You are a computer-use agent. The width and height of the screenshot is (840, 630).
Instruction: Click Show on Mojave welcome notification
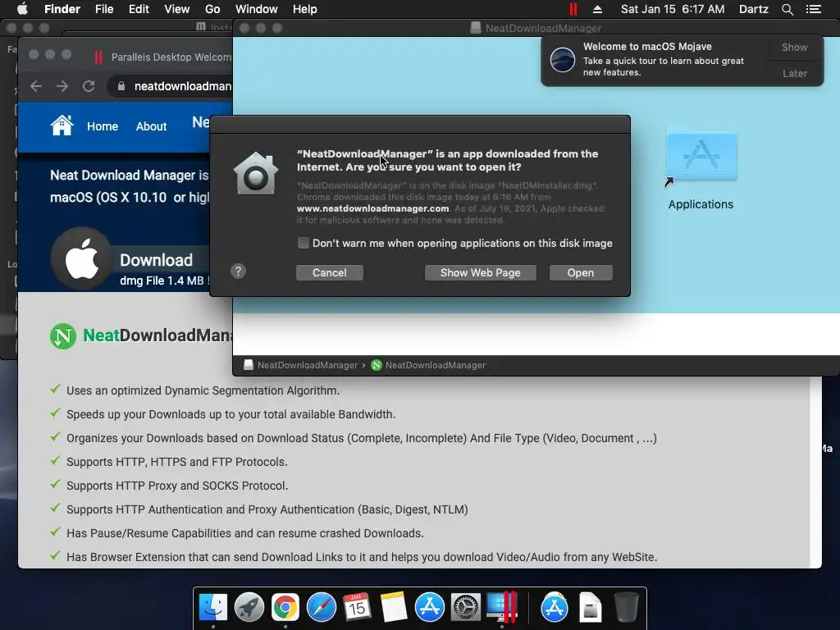[794, 47]
